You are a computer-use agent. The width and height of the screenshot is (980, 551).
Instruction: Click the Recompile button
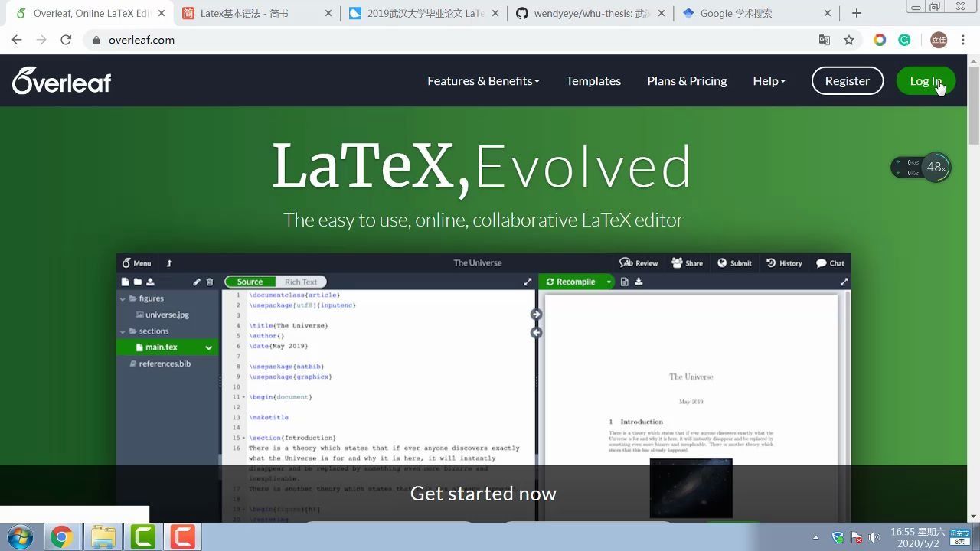point(571,282)
